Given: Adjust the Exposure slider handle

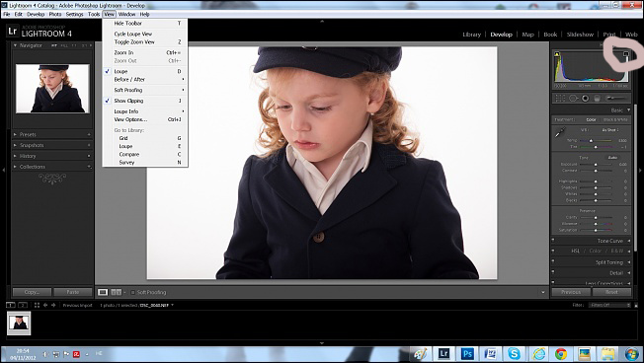Looking at the screenshot, I should [x=596, y=165].
